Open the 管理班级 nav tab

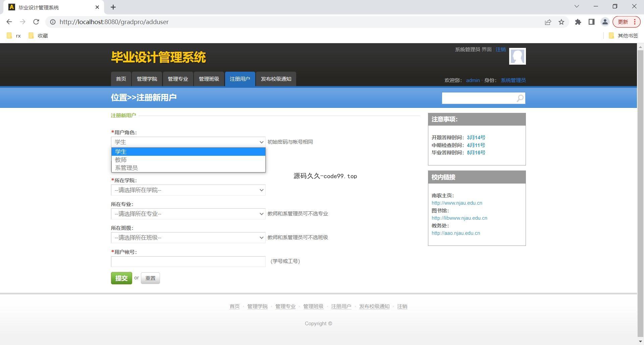209,79
